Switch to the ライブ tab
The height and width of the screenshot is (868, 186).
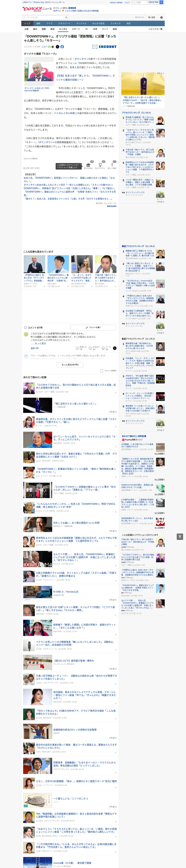tap(49, 24)
